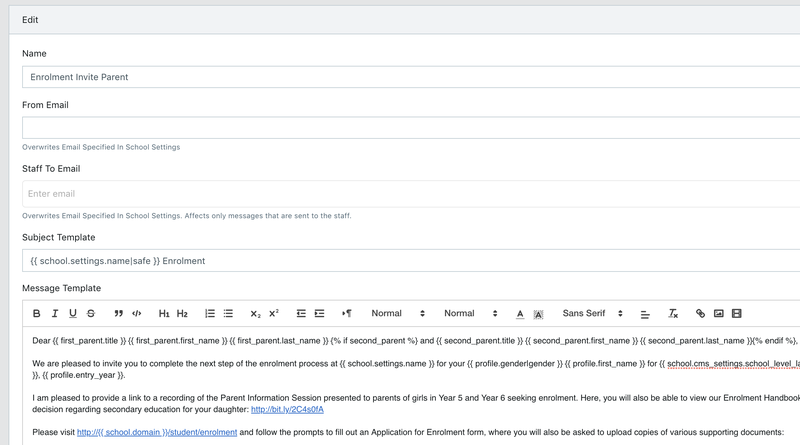Insert a blockquote
Image resolution: width=800 pixels, height=445 pixels.
[118, 313]
